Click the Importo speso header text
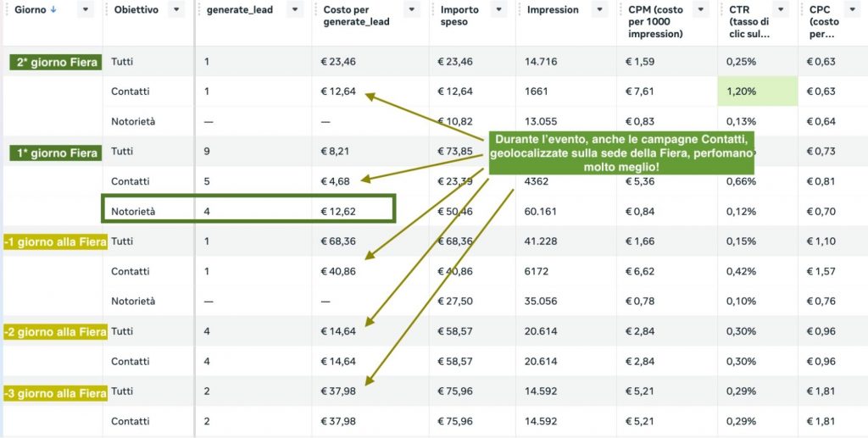This screenshot has height=438, width=868. [459, 15]
